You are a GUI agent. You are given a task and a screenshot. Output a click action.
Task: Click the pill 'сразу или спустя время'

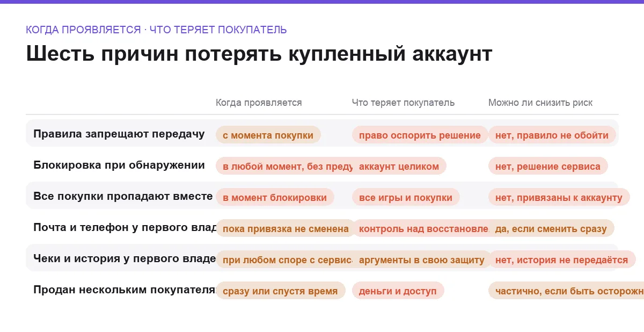point(280,291)
